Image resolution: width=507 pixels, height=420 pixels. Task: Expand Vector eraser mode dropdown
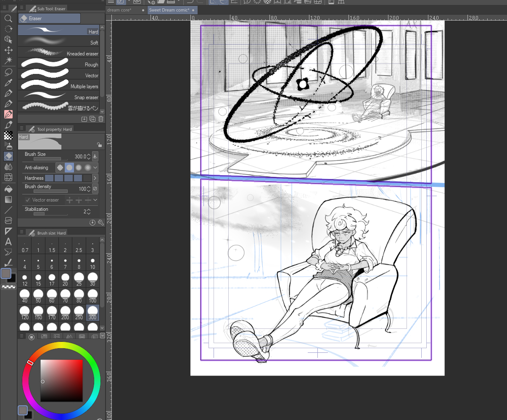95,200
